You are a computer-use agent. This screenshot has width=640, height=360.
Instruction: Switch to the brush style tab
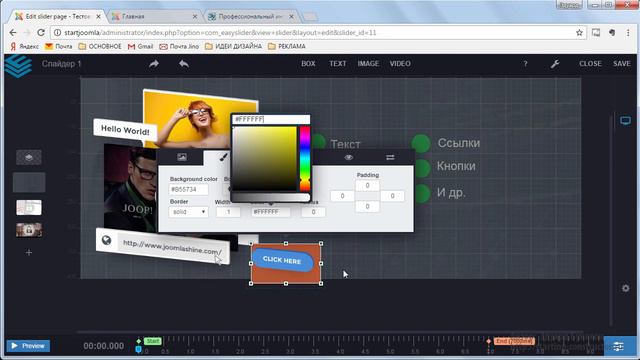pos(223,157)
